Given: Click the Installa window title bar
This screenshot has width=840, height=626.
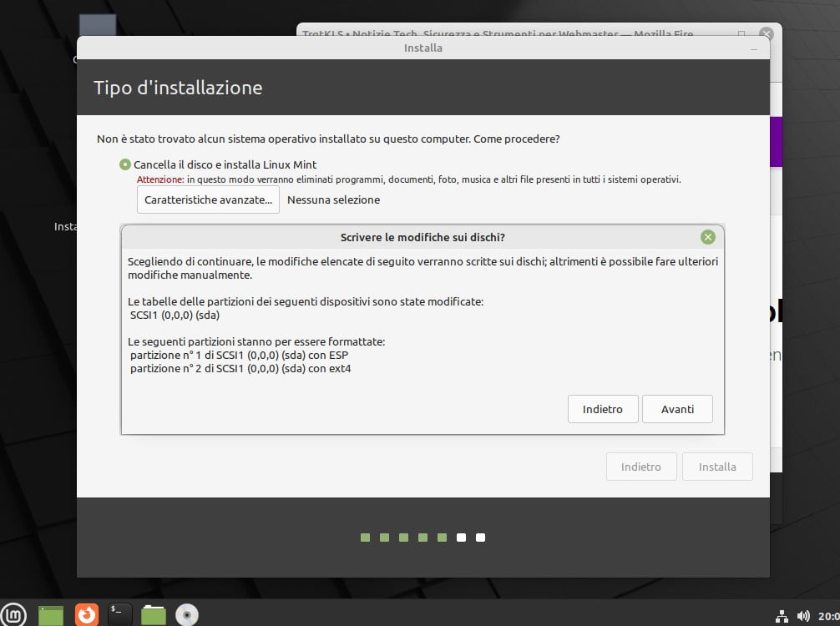Looking at the screenshot, I should (423, 48).
